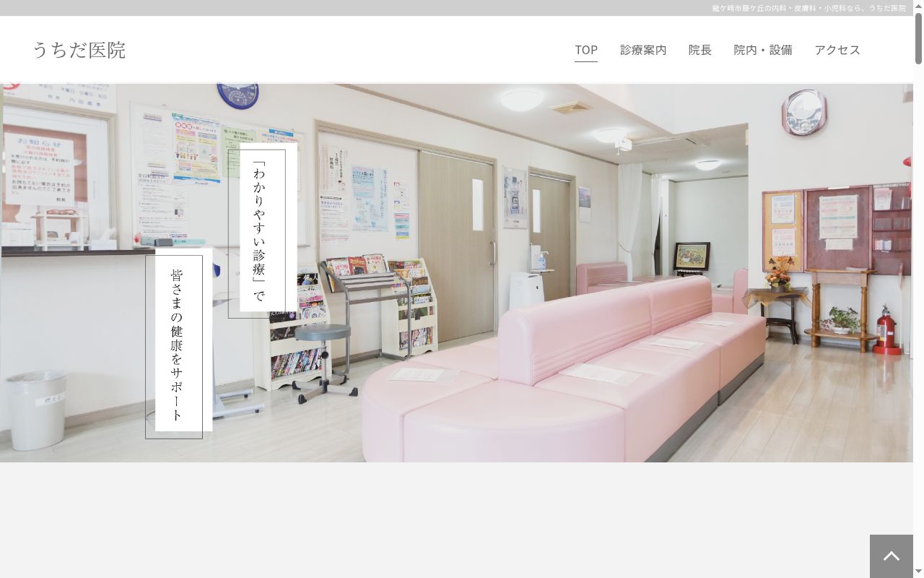The width and height of the screenshot is (924, 578).
Task: Select the TOP navigation item
Action: pyautogui.click(x=586, y=50)
